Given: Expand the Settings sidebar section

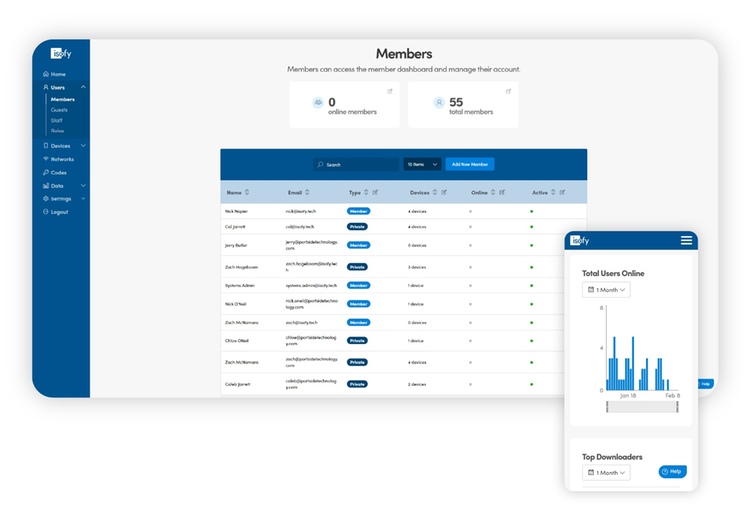Looking at the screenshot, I should 83,199.
